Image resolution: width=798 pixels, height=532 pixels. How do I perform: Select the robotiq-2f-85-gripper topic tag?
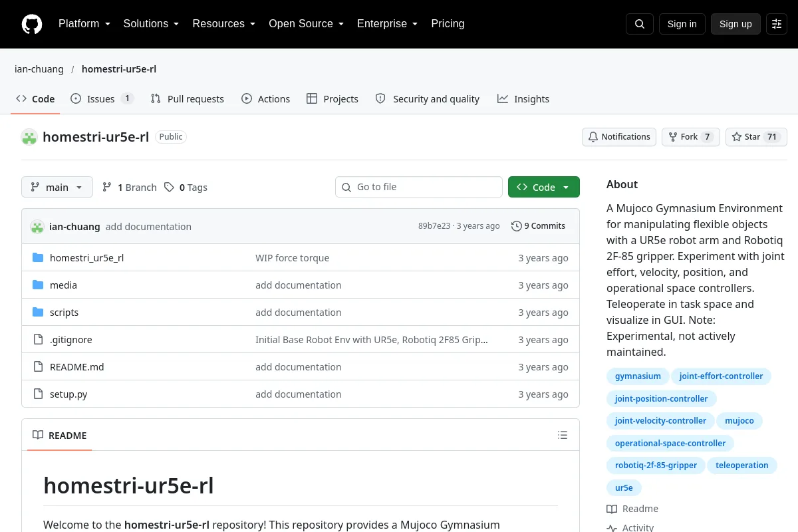[x=656, y=465]
